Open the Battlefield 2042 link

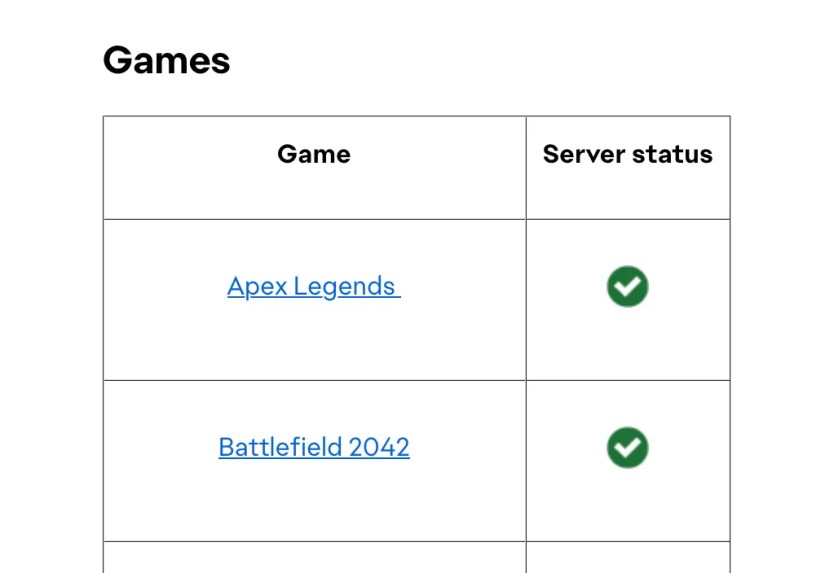pyautogui.click(x=314, y=447)
